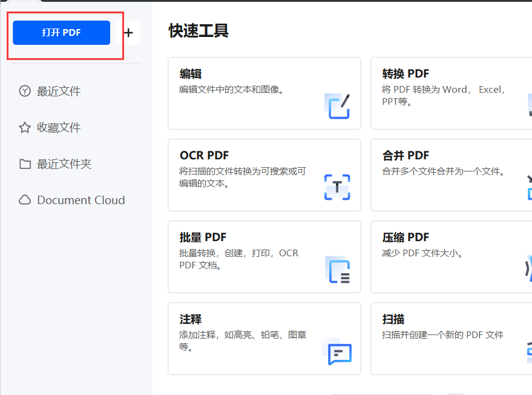This screenshot has width=532, height=395.
Task: Open a new tab with the + button
Action: pos(128,33)
